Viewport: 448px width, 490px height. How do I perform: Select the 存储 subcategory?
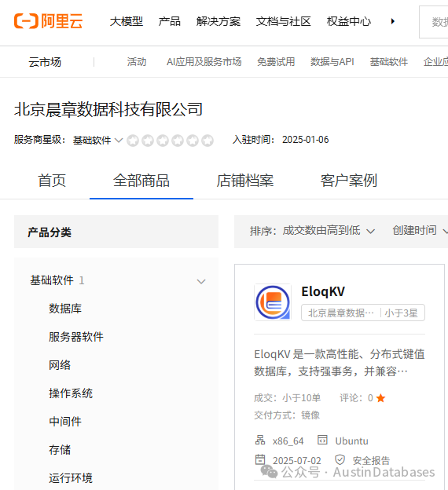(x=60, y=450)
